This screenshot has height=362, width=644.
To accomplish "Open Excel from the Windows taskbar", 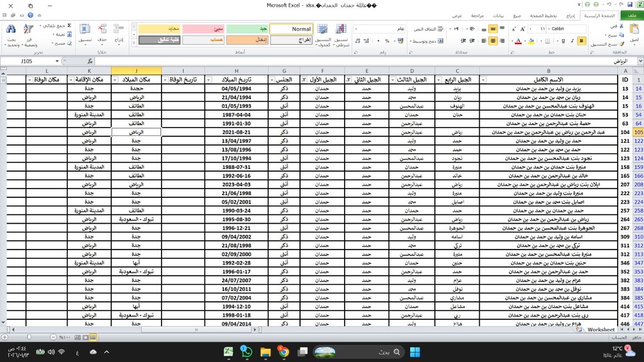I will [228, 352].
